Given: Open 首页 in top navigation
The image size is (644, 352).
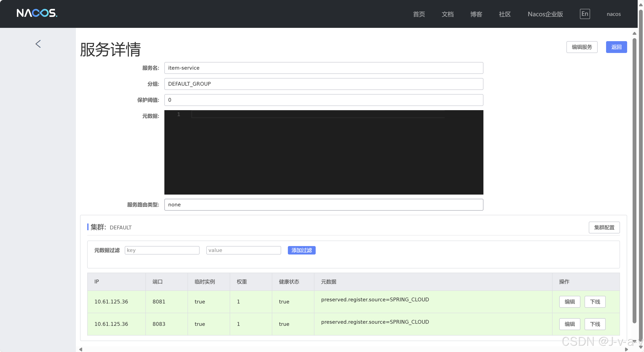Looking at the screenshot, I should coord(419,14).
